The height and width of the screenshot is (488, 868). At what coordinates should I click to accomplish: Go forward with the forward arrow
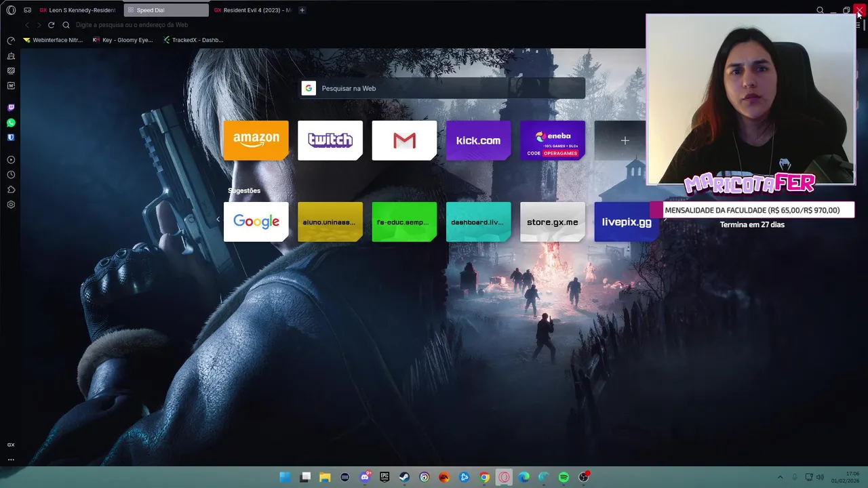click(39, 25)
